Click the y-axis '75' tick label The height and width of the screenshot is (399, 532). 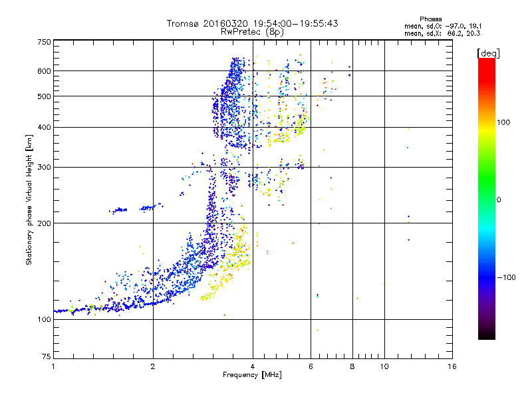(47, 356)
